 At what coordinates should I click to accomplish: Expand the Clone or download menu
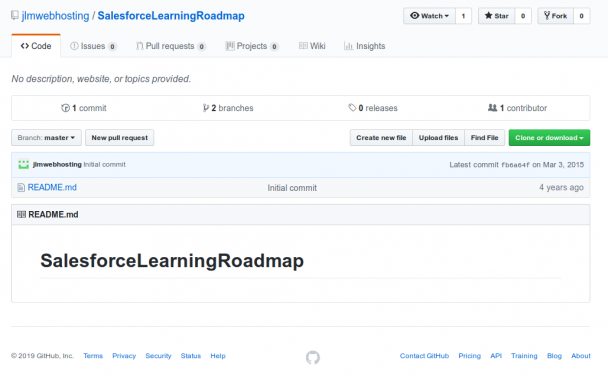[x=549, y=138]
